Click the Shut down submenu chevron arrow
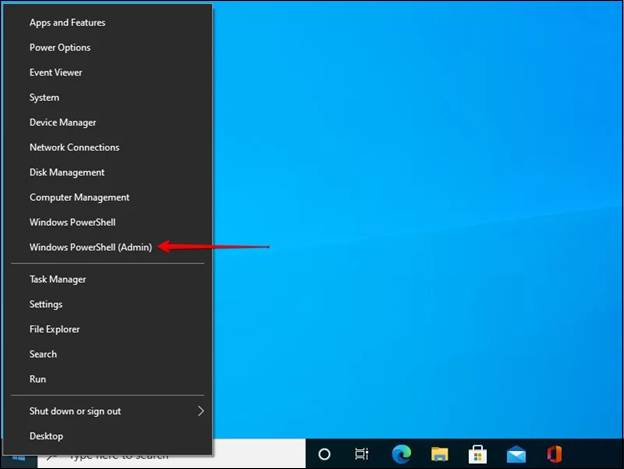624x469 pixels. [201, 411]
